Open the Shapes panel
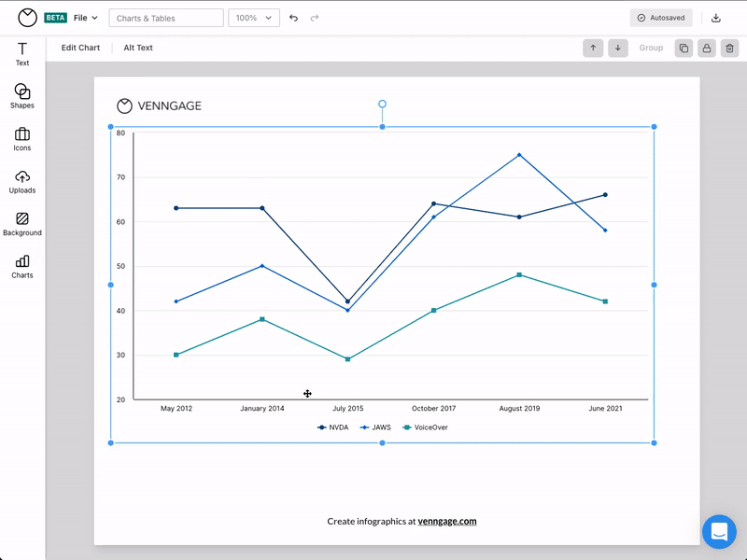 (21, 97)
